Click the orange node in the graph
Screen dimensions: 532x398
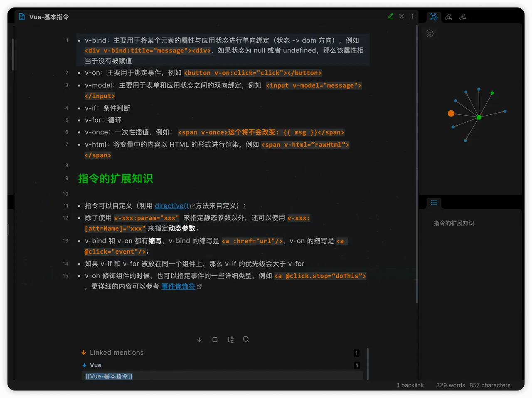click(451, 114)
